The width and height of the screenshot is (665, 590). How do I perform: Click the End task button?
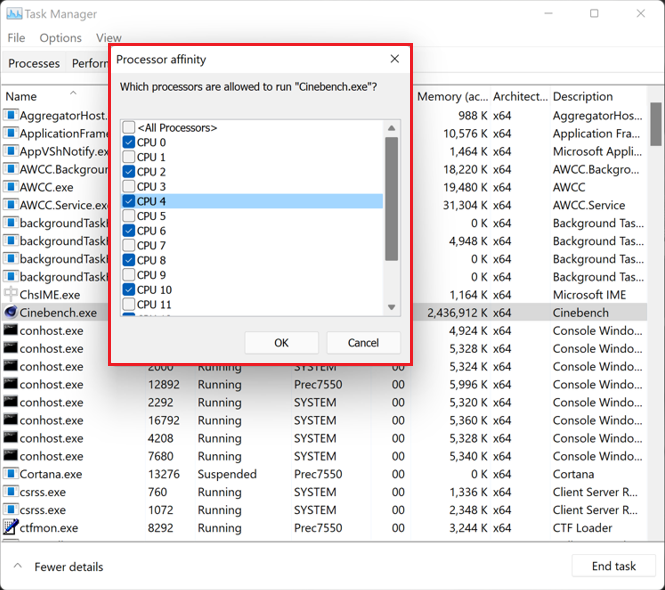613,566
